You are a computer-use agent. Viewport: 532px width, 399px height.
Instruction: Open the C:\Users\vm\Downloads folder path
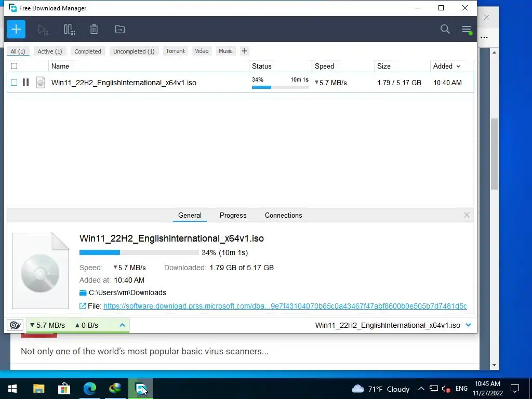pyautogui.click(x=127, y=292)
